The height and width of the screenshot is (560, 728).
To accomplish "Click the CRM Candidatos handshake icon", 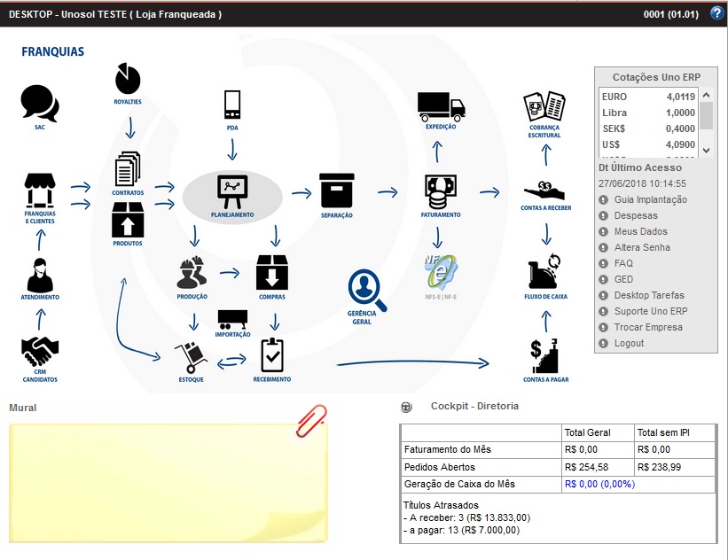I will point(40,353).
